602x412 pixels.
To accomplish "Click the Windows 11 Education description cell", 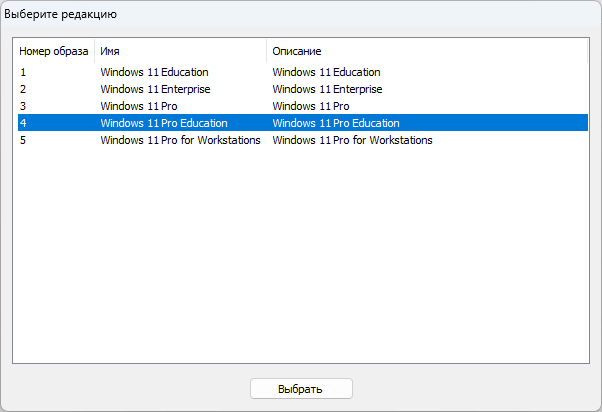I will click(x=326, y=72).
